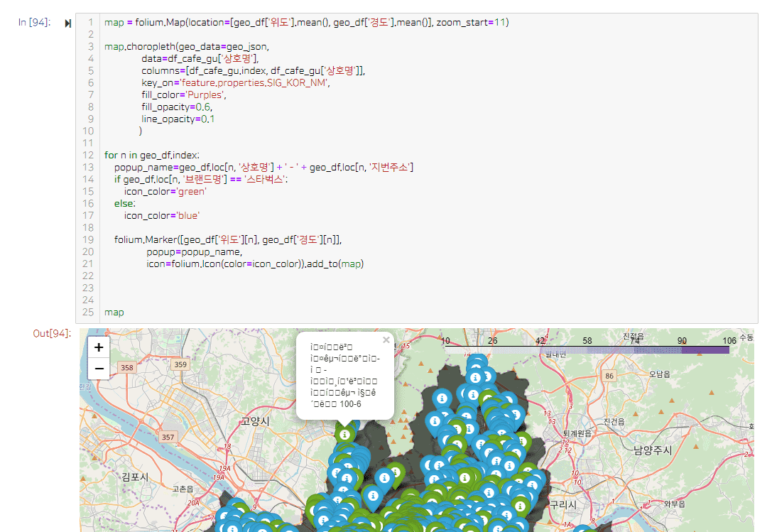Place cursor on the fill_color='Purples' line
This screenshot has width=772, height=532.
183,94
